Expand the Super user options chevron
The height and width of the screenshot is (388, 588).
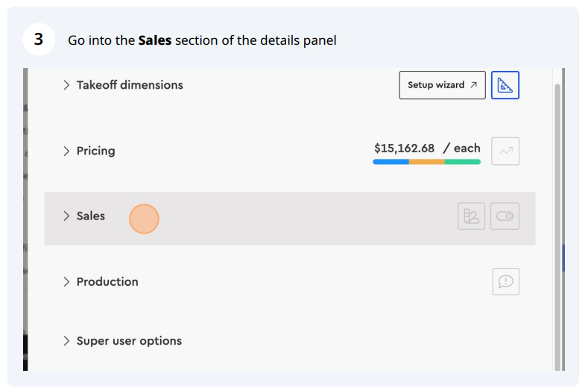tap(66, 341)
